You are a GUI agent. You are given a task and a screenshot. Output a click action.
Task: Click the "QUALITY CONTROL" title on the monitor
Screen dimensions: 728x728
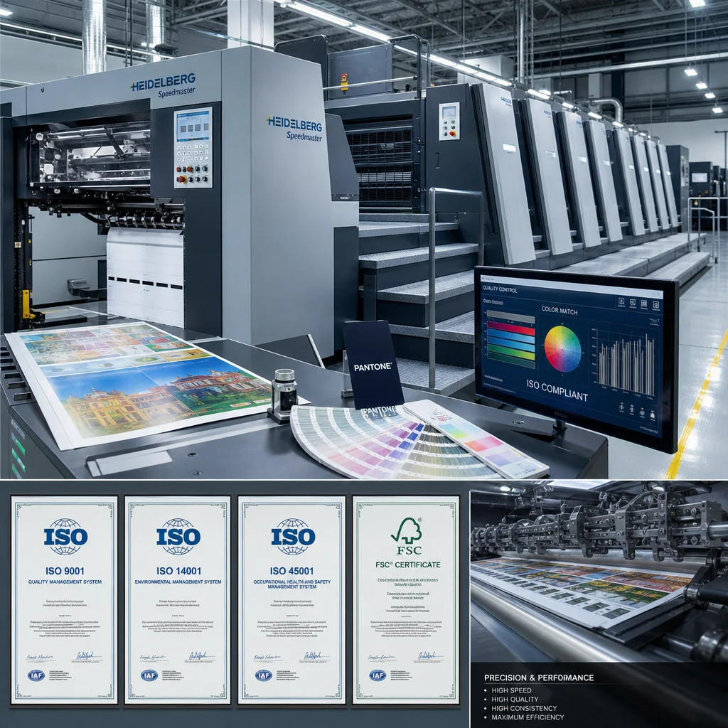point(499,289)
